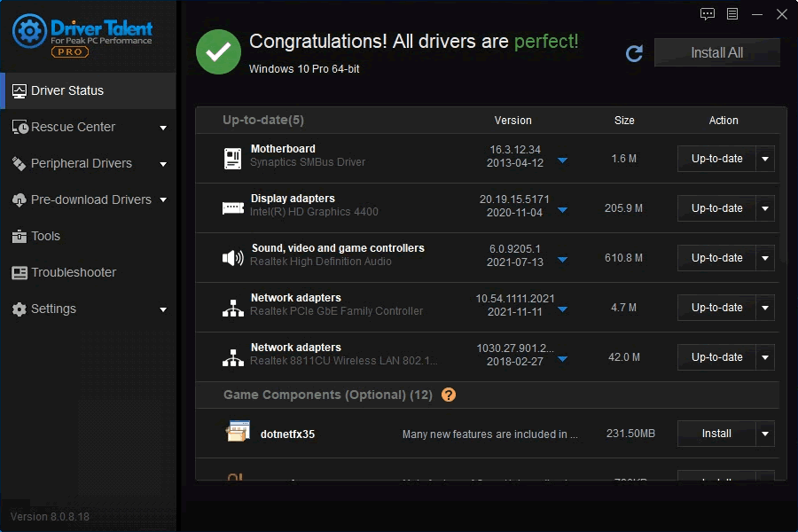Open version dropdown for Synaptics SMBus Driver
The image size is (798, 532).
click(x=562, y=160)
